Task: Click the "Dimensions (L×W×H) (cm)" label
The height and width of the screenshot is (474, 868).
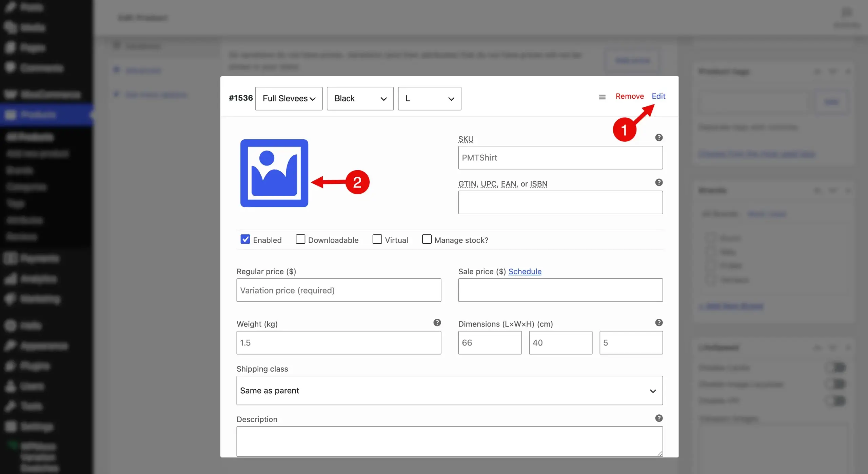Action: click(506, 324)
